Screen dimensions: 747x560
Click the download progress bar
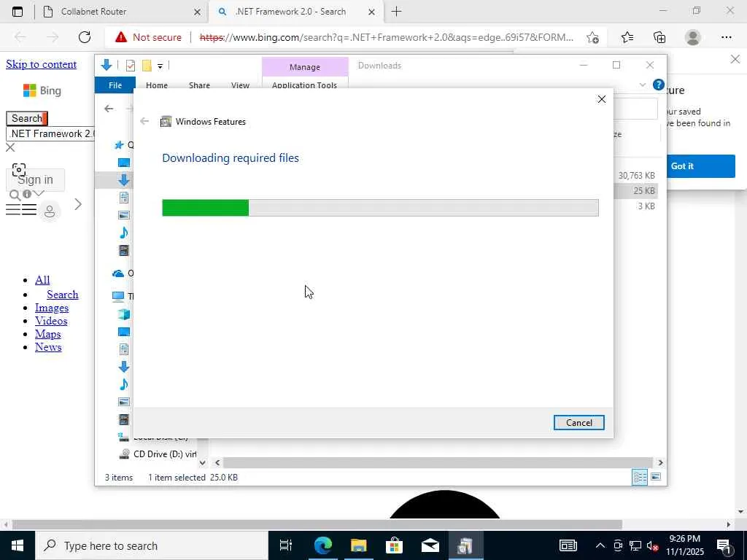(380, 208)
